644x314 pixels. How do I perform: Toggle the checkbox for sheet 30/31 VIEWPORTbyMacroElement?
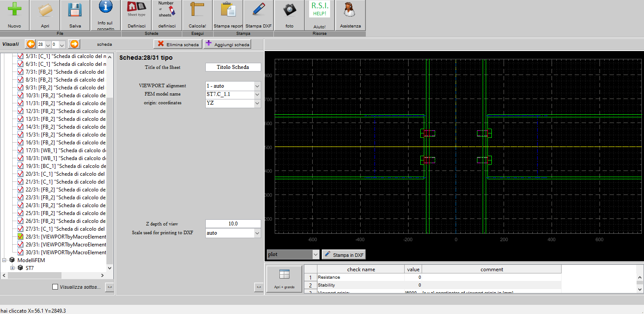(20, 253)
